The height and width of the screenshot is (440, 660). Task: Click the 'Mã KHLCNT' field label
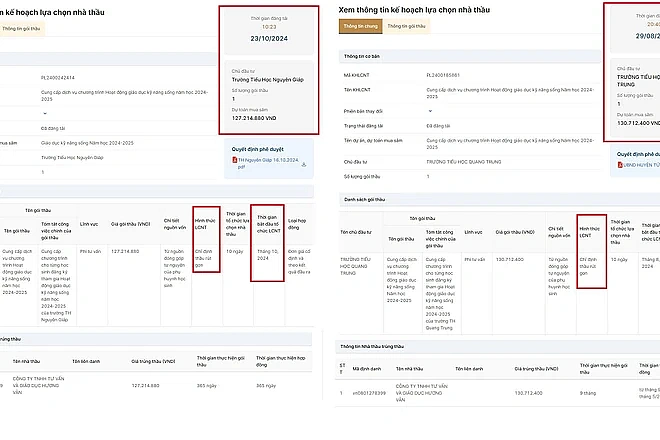coord(357,75)
